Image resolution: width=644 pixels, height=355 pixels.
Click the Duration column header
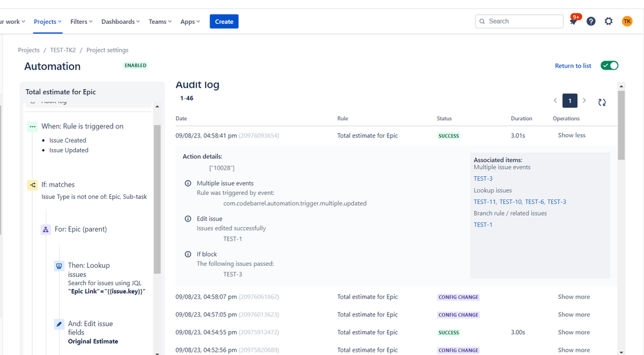(522, 119)
